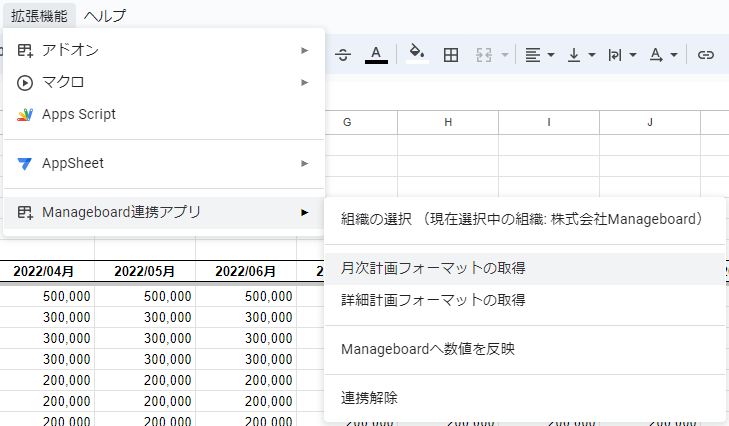The width and height of the screenshot is (729, 426).
Task: Click 連携解除 entry
Action: (524, 398)
